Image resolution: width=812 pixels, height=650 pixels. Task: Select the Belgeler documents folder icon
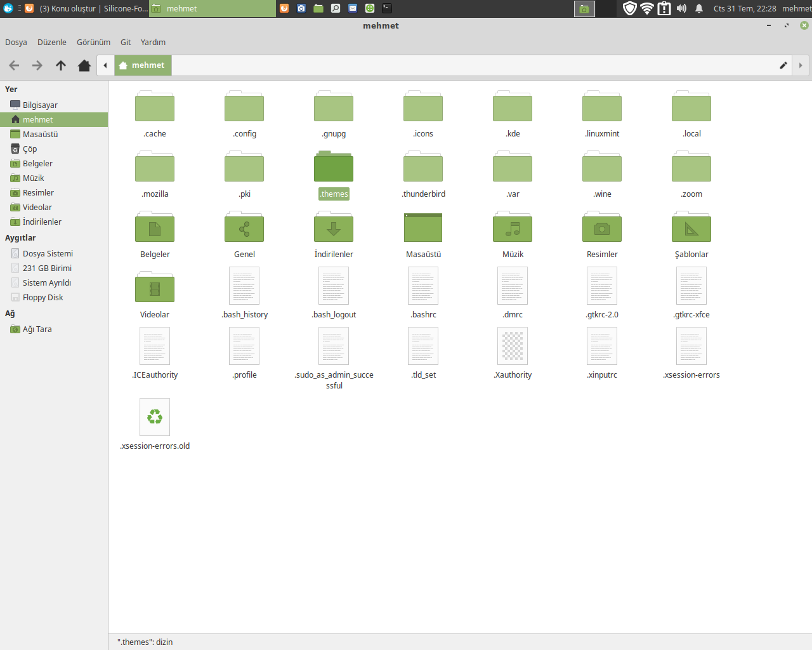pos(155,227)
